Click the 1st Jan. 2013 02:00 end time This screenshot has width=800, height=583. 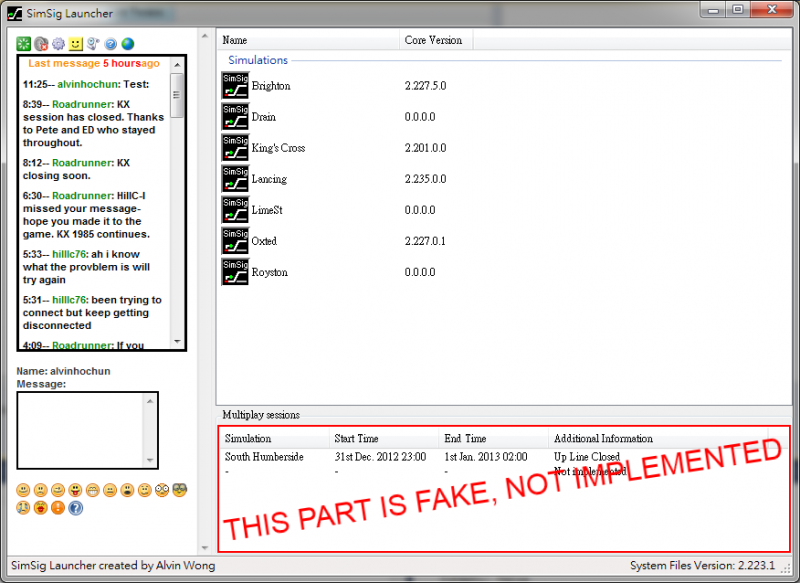[x=486, y=457]
